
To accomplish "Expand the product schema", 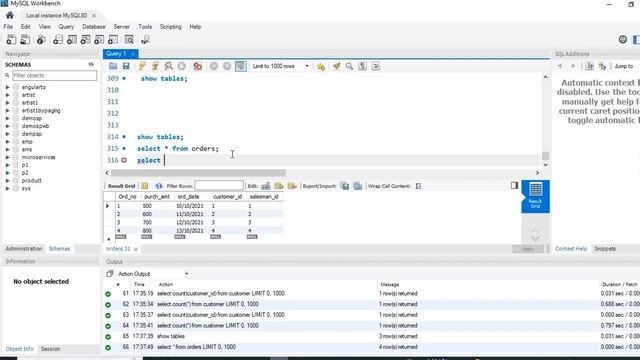I will (7, 180).
